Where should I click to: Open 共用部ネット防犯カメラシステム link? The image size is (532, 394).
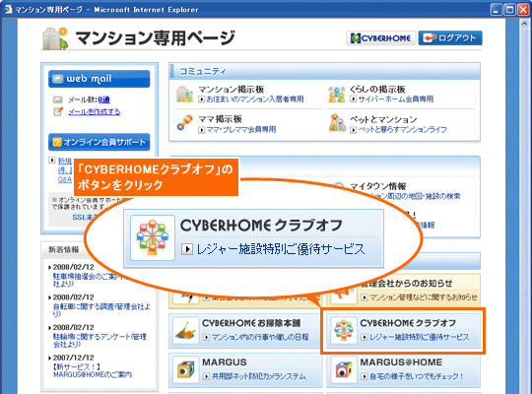259,376
